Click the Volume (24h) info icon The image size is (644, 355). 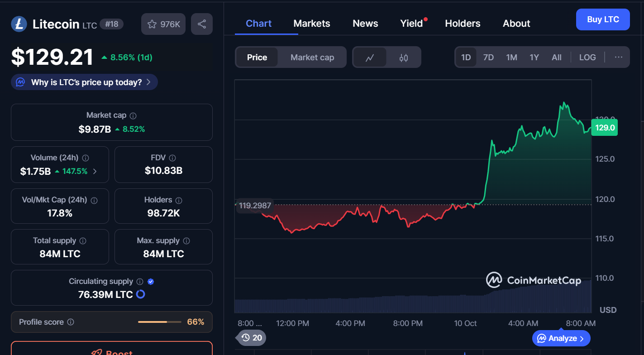[86, 158]
